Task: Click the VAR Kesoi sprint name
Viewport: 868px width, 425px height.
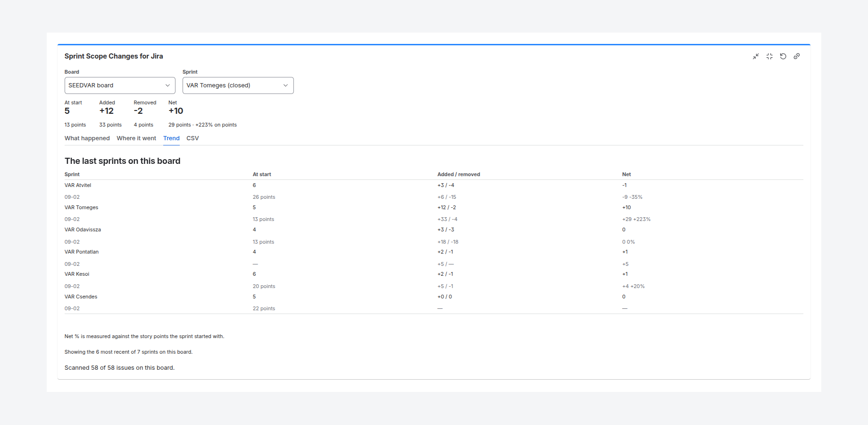Action: [x=77, y=274]
